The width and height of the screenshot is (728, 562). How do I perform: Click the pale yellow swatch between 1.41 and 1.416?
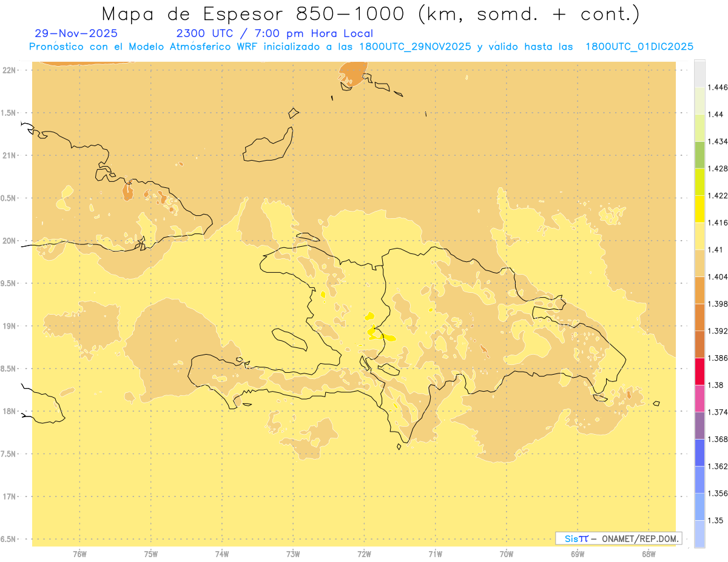click(x=699, y=236)
